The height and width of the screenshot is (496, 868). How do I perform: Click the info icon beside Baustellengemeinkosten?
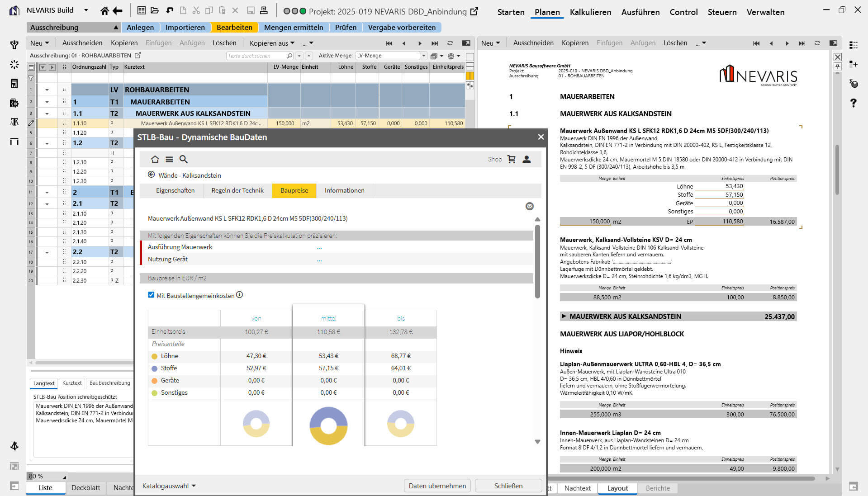tap(240, 295)
